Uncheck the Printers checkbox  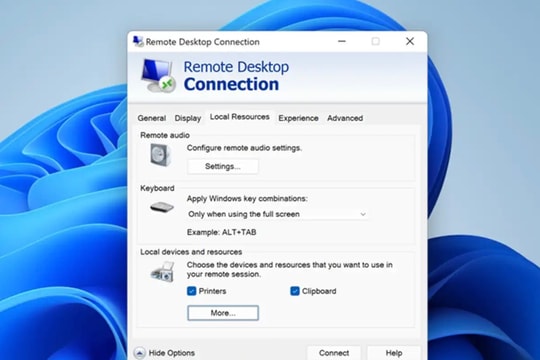pyautogui.click(x=191, y=291)
